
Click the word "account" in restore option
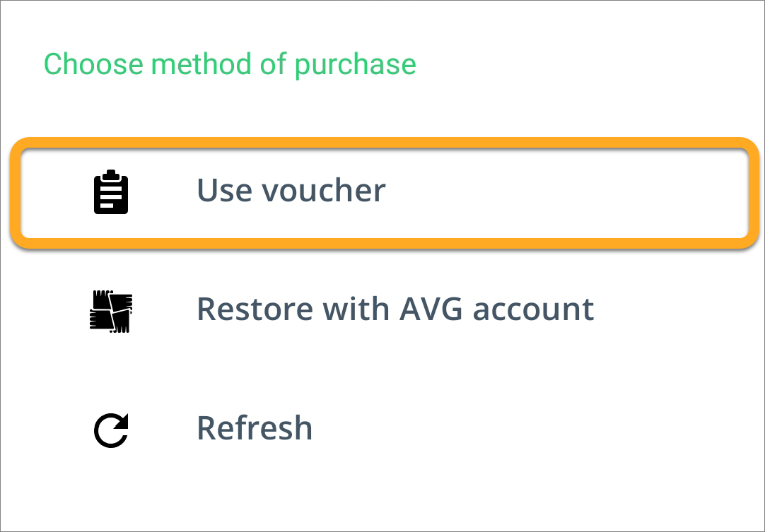pyautogui.click(x=533, y=309)
